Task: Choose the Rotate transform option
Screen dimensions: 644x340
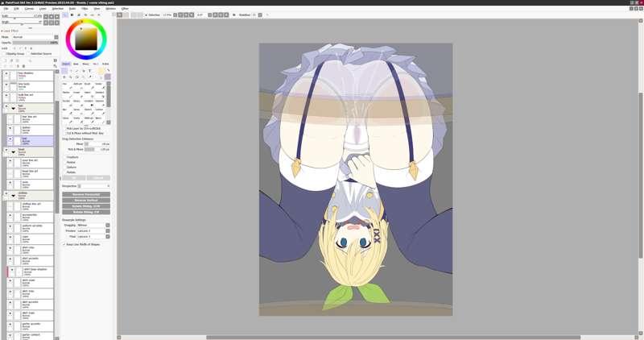Action: pos(71,172)
